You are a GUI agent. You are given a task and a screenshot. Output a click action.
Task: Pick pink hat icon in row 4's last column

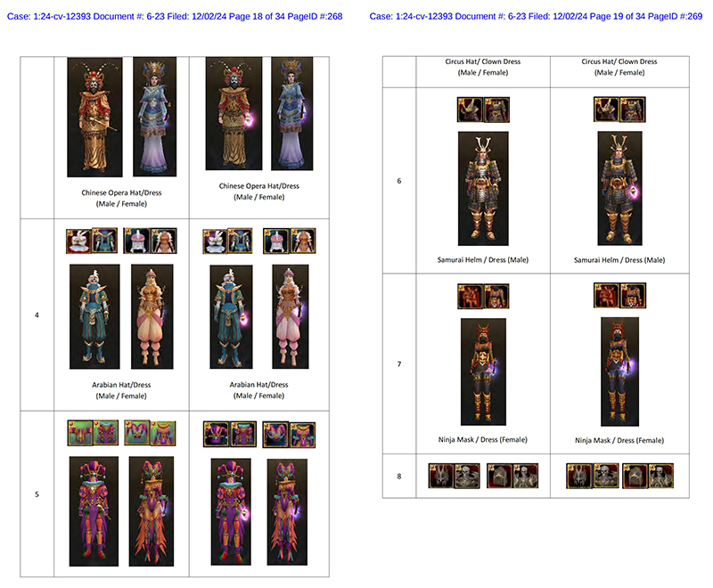[276, 241]
